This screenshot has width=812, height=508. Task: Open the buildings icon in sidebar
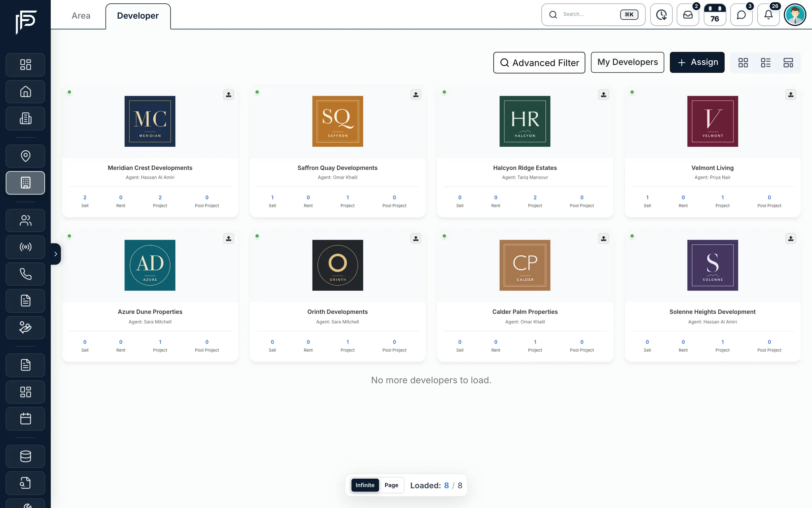(x=25, y=119)
